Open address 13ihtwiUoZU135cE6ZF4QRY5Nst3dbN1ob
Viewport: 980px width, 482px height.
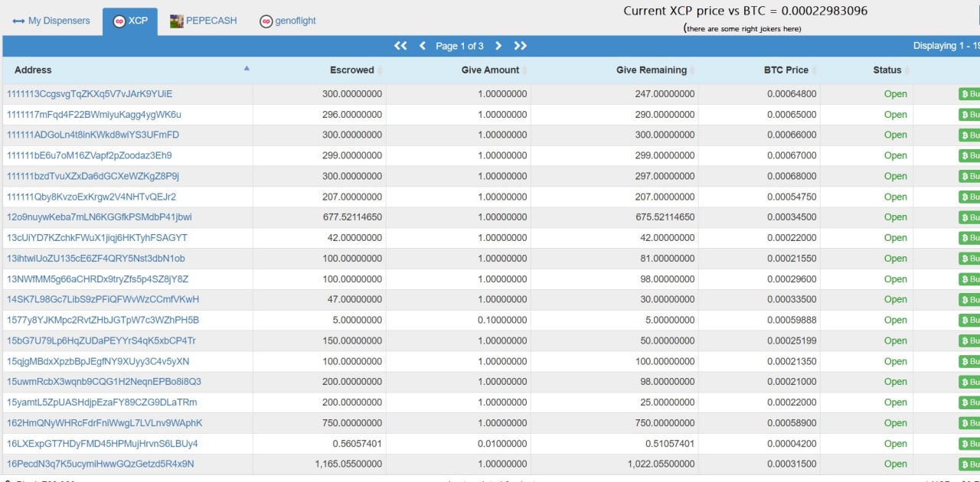(96, 259)
